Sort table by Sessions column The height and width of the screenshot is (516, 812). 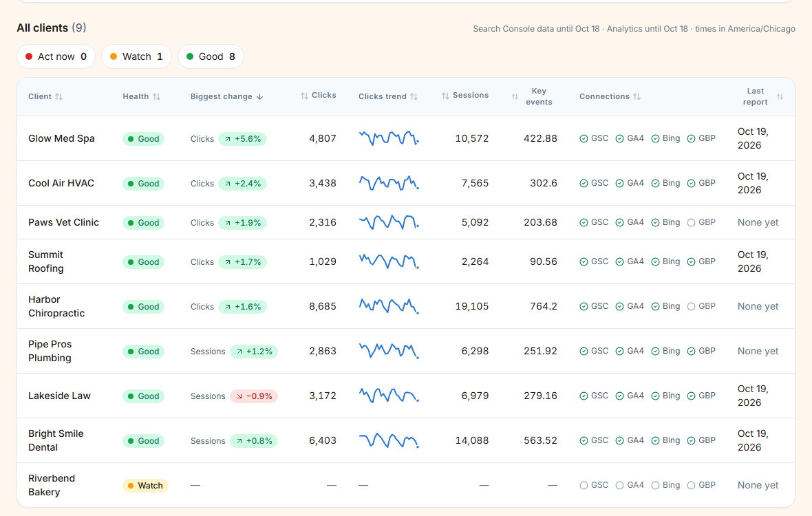464,95
